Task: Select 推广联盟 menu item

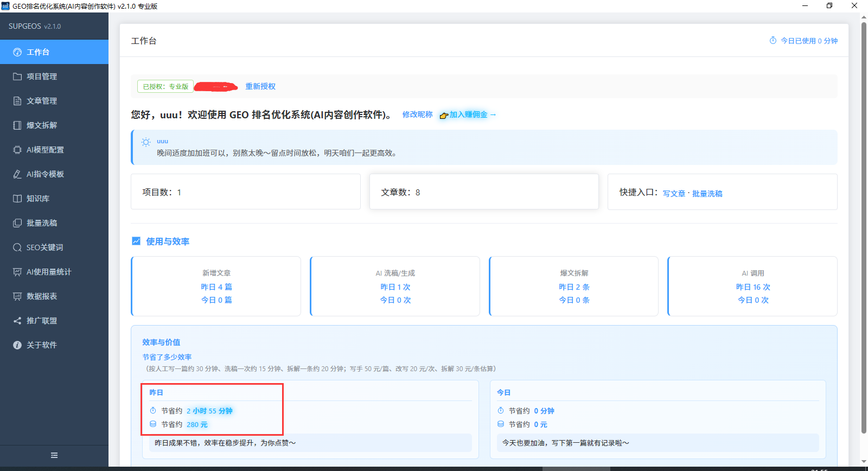Action: [54, 321]
